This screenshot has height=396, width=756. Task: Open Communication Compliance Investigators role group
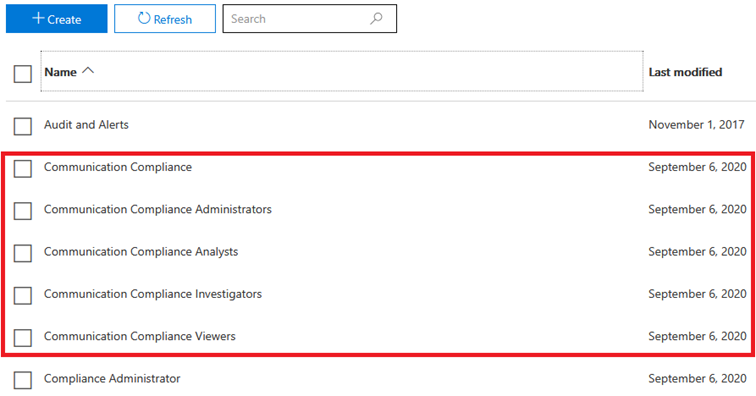(153, 294)
